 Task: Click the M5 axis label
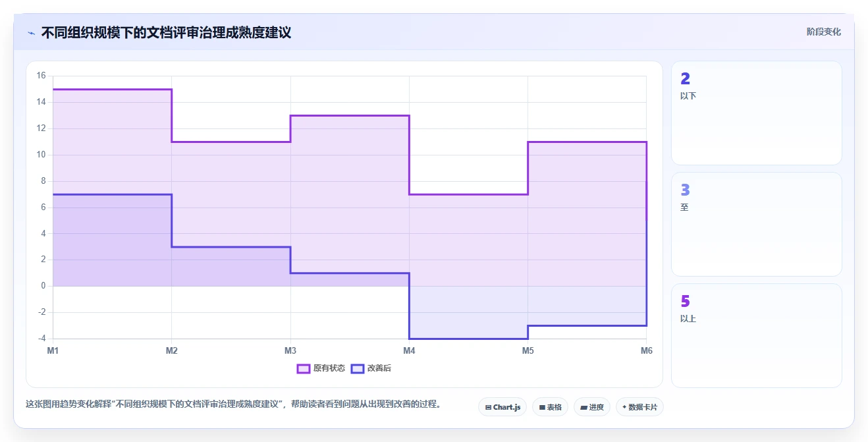click(528, 350)
